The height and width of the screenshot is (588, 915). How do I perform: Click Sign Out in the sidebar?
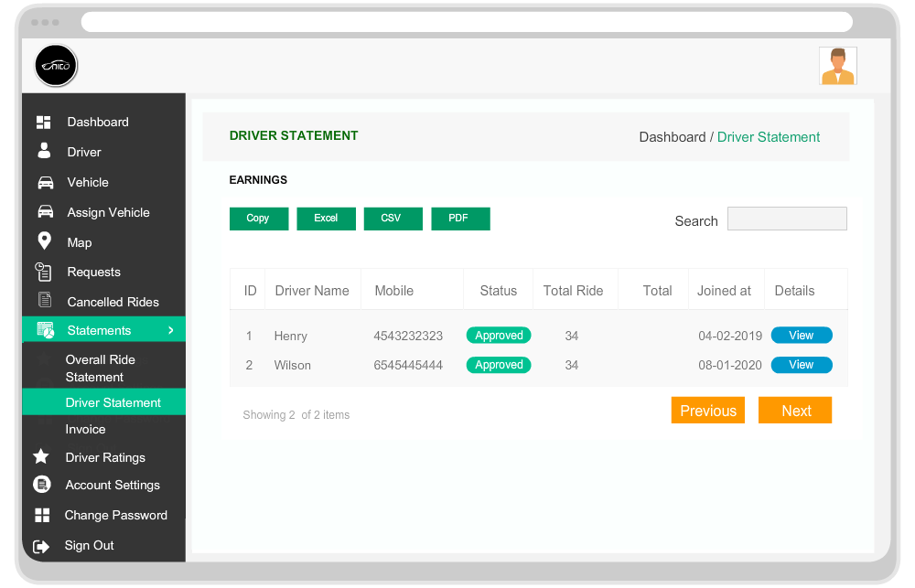tap(90, 545)
